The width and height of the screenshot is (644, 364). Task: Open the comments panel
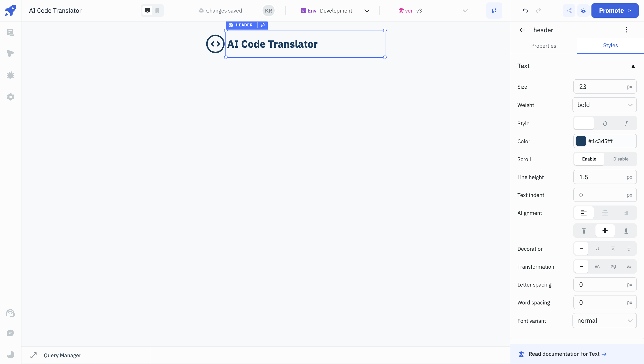(x=10, y=333)
